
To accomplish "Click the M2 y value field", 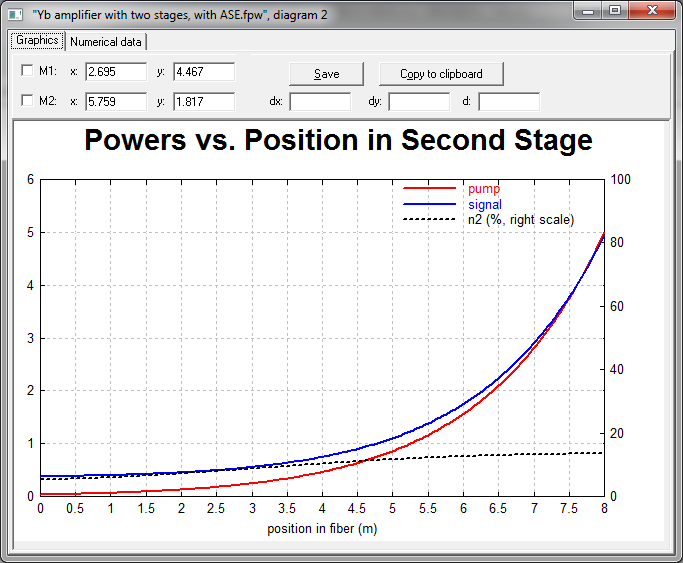I will (203, 101).
